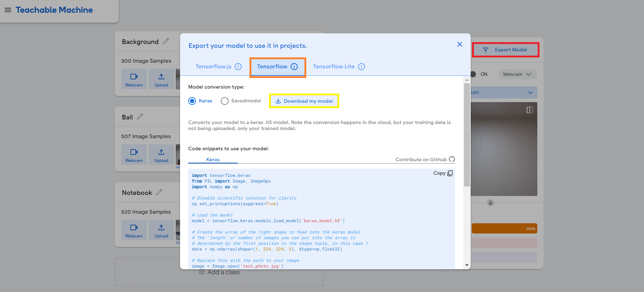Click the Add a class plus icon

202,272
